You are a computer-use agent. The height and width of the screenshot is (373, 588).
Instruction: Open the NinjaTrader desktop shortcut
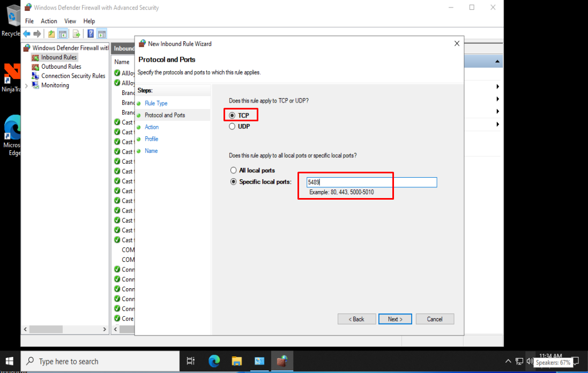click(x=11, y=78)
